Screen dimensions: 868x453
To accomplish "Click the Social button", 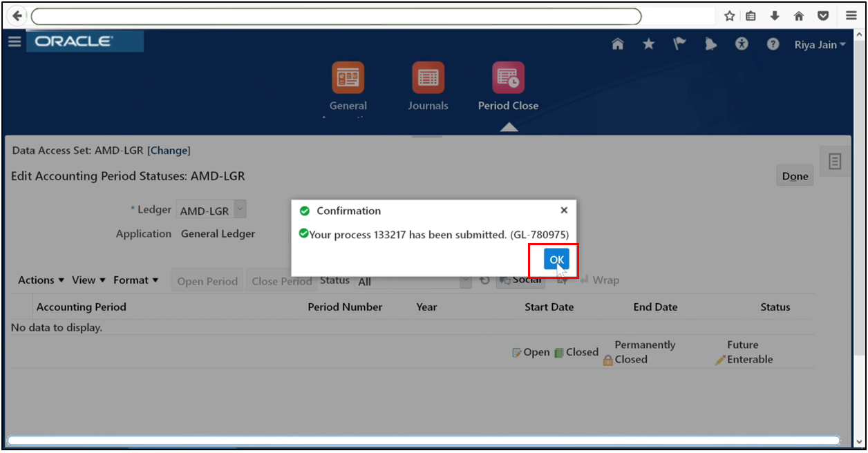I will pos(520,280).
